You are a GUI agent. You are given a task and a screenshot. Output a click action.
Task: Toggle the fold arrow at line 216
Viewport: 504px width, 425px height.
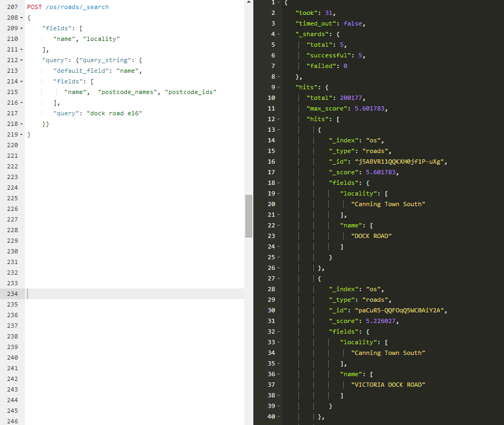pos(22,103)
